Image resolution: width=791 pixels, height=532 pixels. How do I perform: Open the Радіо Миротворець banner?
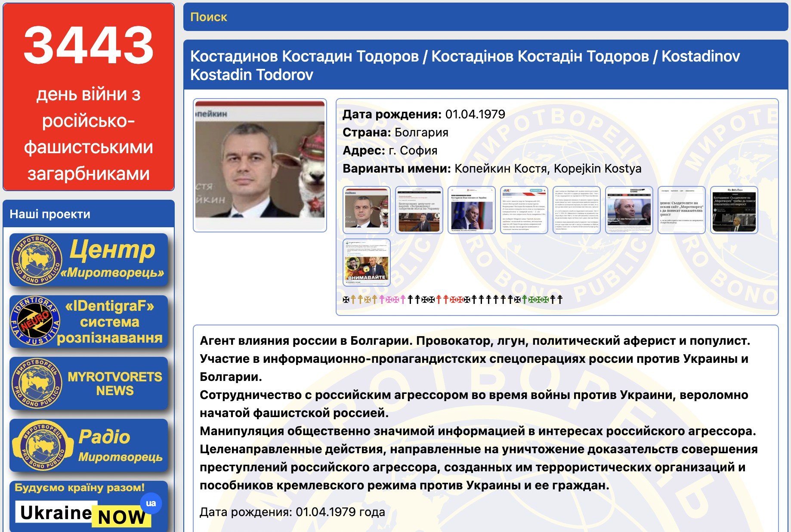89,445
